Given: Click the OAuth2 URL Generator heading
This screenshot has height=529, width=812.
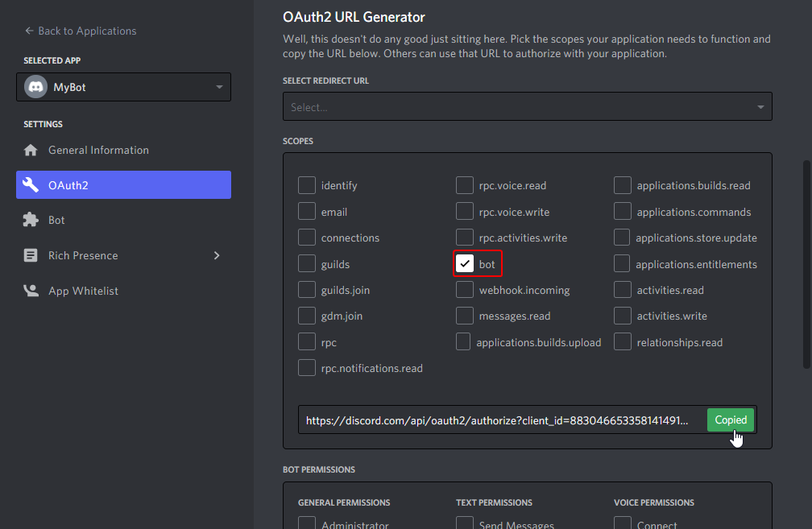Looking at the screenshot, I should 354,17.
